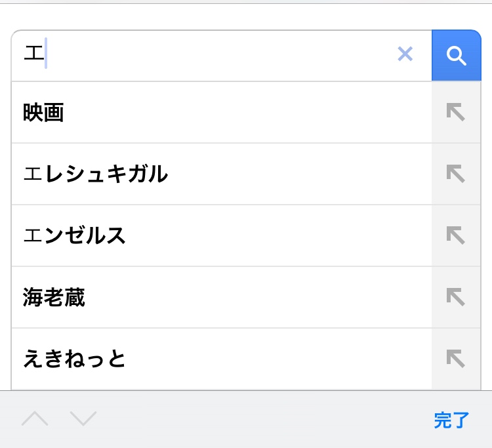492x448 pixels.
Task: Select the 映画 suggestion
Action: 197,113
